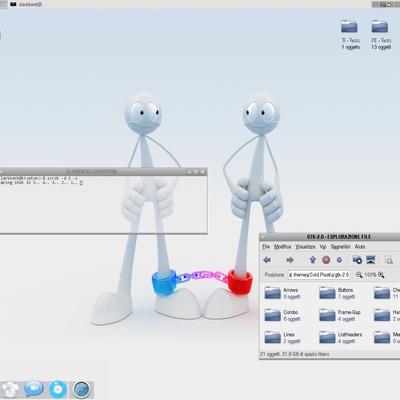This screenshot has width=400, height=400.
Task: Click the terminal entry in top panel
Action: (26, 4)
